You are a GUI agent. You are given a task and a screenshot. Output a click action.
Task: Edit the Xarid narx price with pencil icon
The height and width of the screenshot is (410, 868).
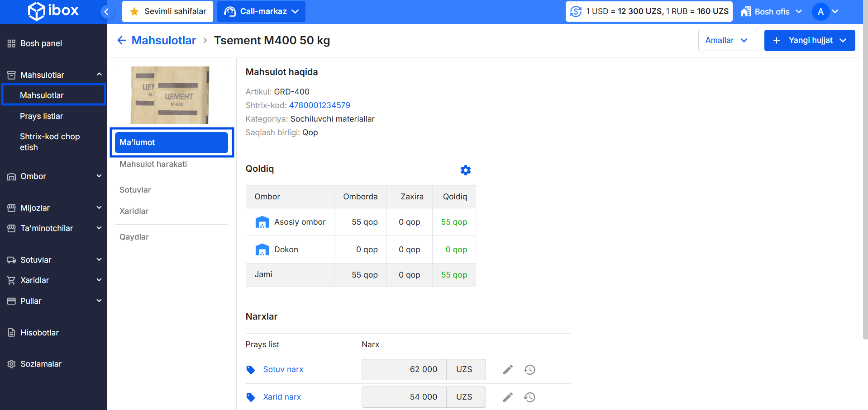508,397
